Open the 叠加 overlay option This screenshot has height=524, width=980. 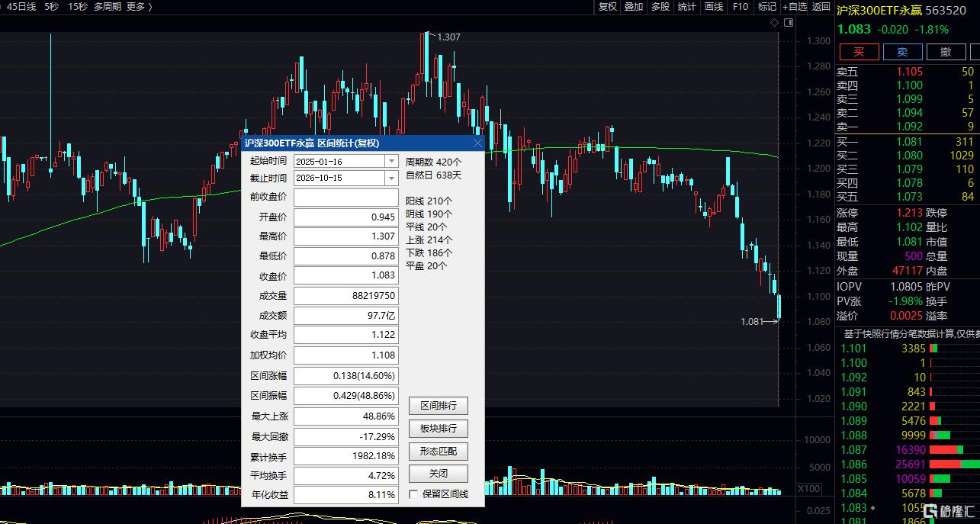(634, 7)
